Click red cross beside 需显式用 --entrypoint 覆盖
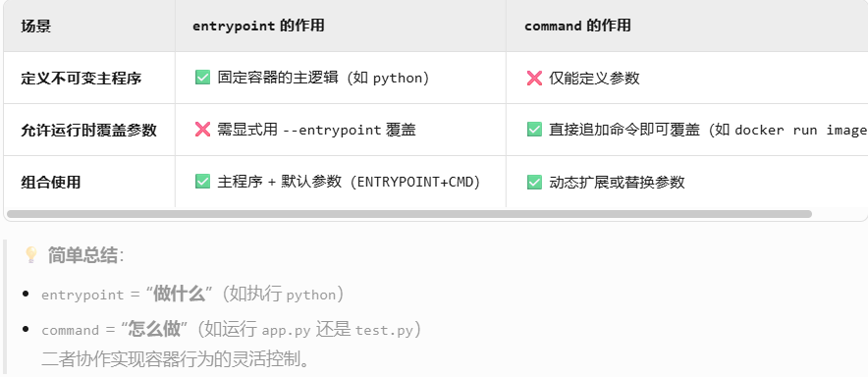The height and width of the screenshot is (377, 868). (202, 130)
